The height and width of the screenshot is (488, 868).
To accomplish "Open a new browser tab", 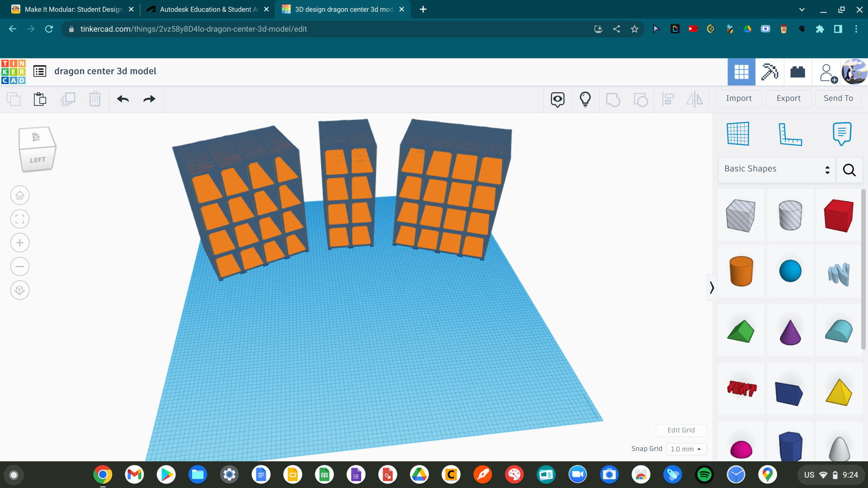I will (423, 9).
